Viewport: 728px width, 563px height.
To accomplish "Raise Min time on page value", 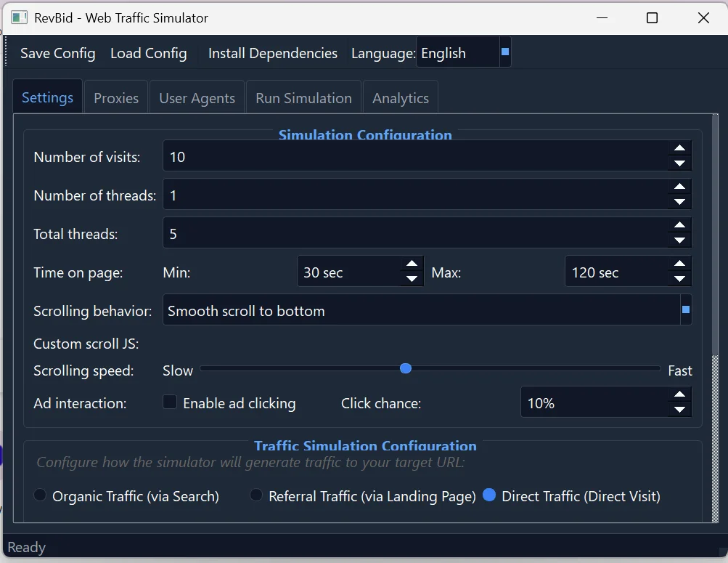I will (412, 264).
